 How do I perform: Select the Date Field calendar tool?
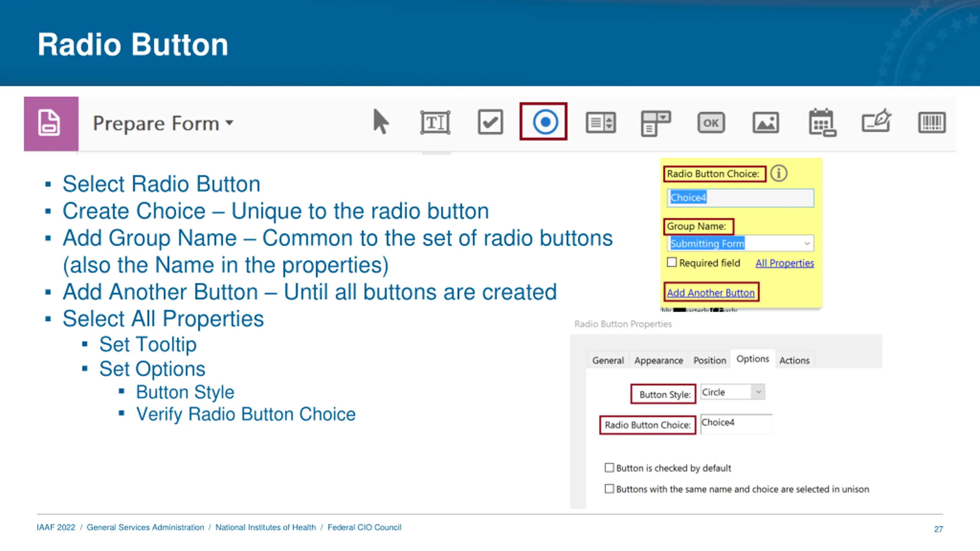[822, 123]
